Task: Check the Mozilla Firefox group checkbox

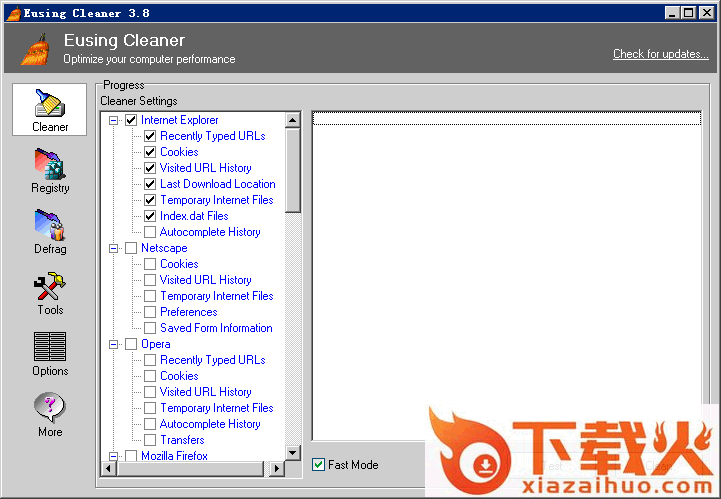Action: pyautogui.click(x=131, y=456)
